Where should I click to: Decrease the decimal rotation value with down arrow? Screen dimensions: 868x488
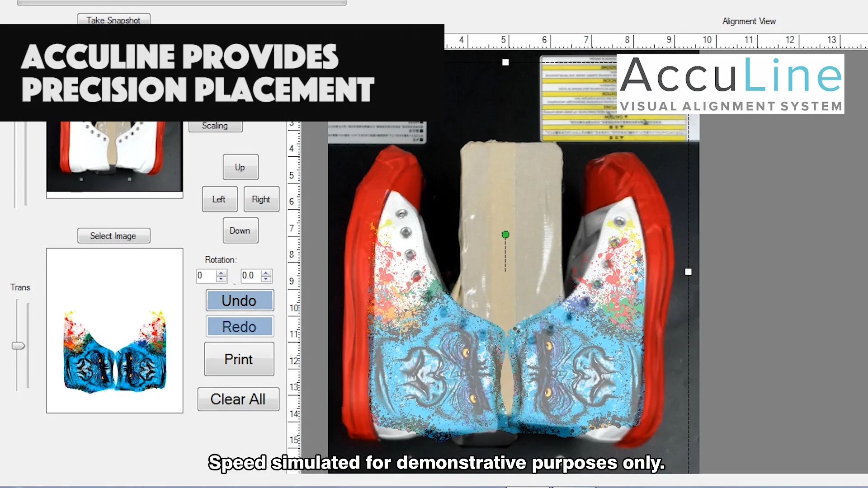point(266,279)
